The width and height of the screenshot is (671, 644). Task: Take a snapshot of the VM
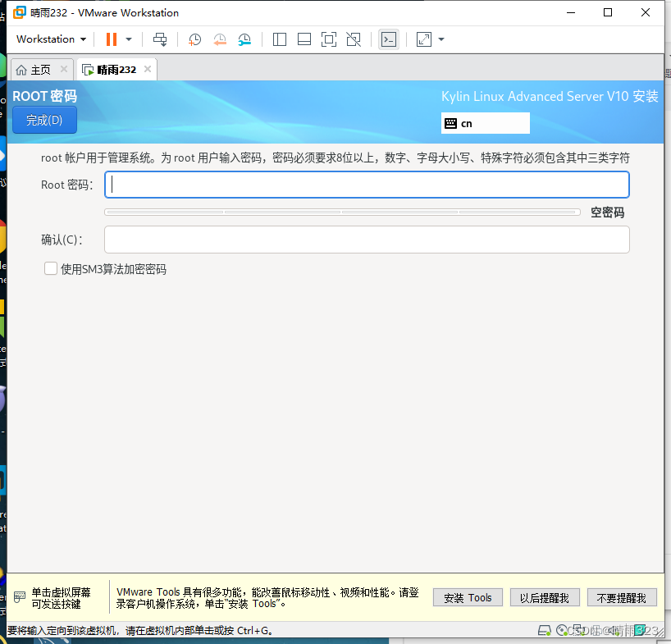click(194, 39)
